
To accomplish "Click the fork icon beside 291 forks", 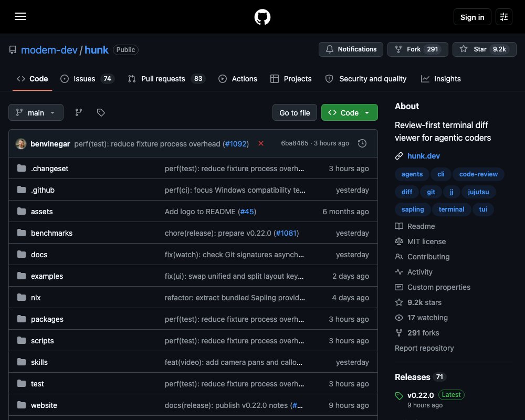I will coord(399,333).
